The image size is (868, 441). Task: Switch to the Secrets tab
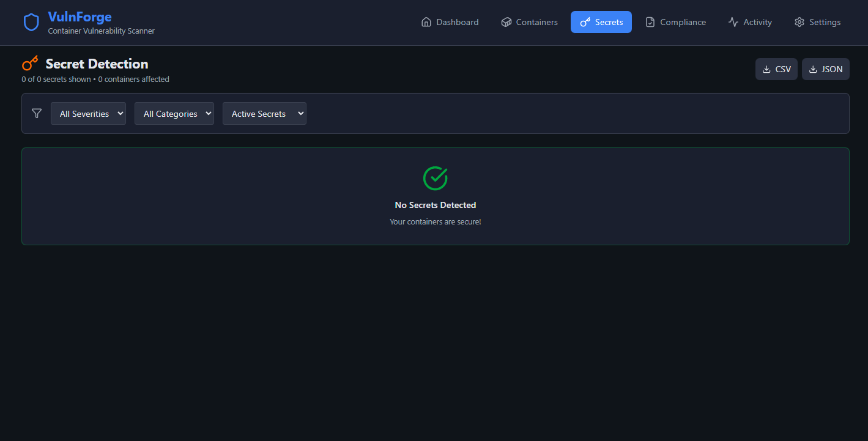[601, 22]
